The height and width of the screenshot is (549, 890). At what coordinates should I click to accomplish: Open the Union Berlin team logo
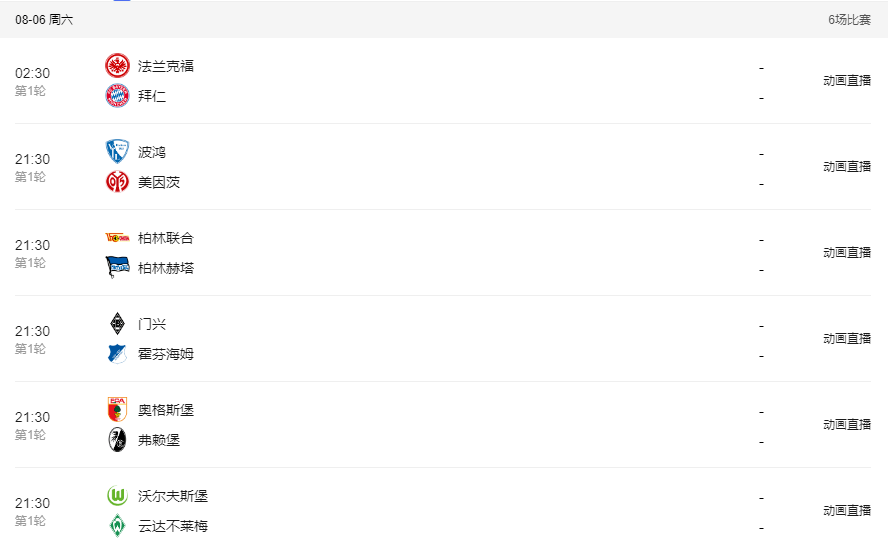click(117, 238)
